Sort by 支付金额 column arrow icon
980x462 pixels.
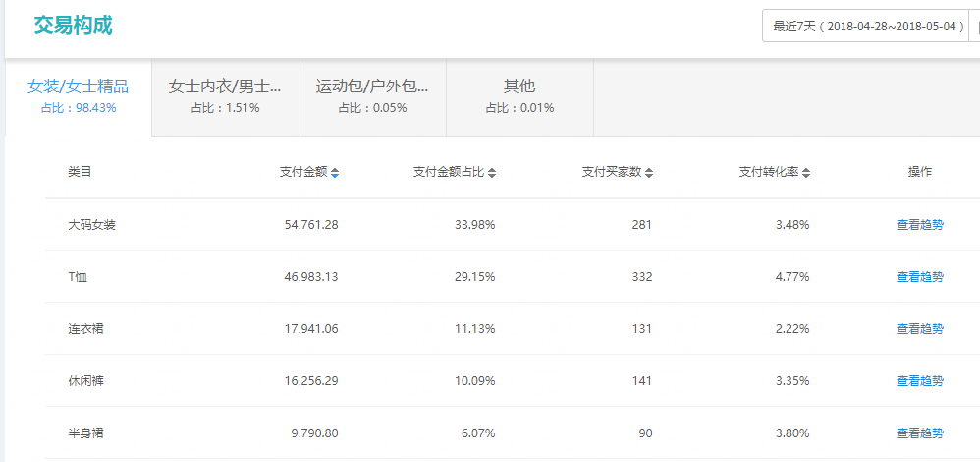(x=335, y=173)
